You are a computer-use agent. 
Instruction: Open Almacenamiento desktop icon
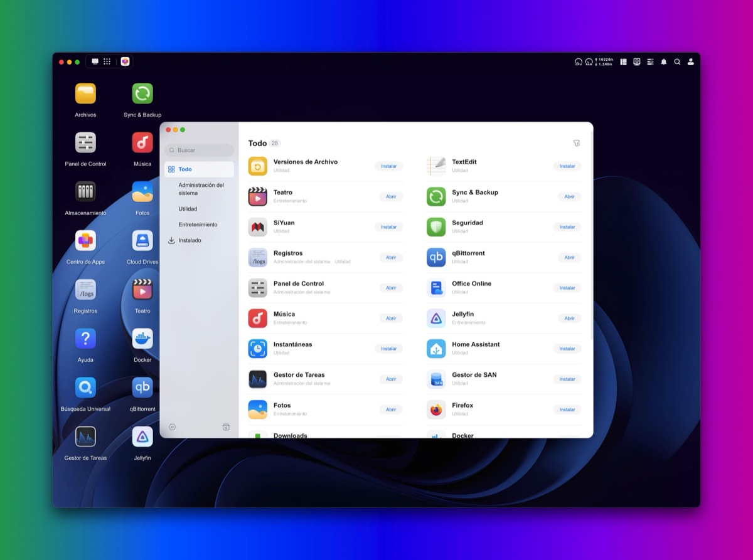(x=85, y=191)
